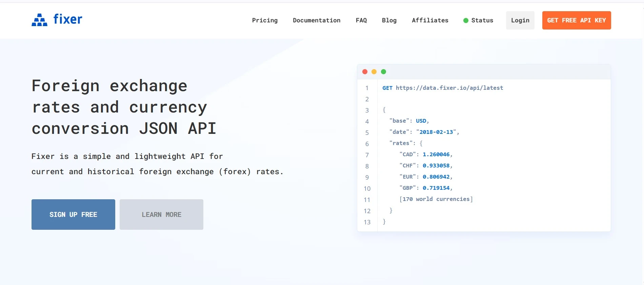Open the Pricing page
This screenshot has width=644, height=285.
point(265,20)
